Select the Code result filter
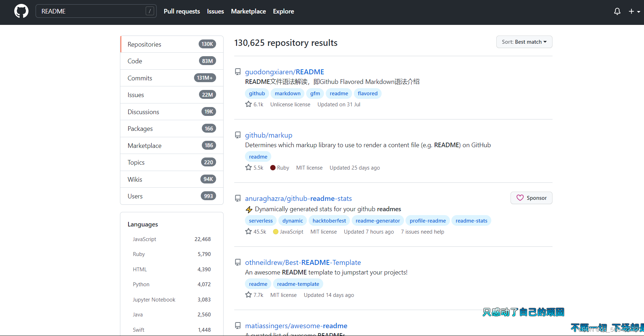 point(172,61)
